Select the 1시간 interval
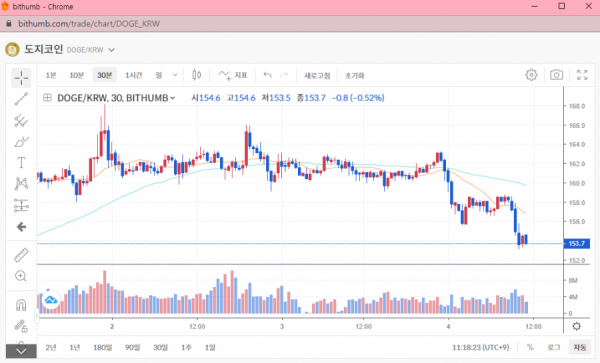The width and height of the screenshot is (600, 363). click(x=134, y=75)
